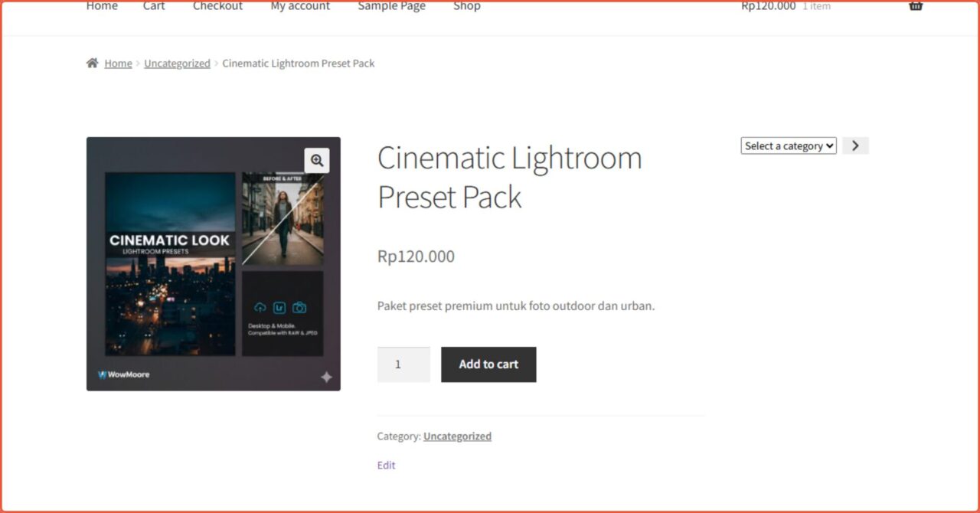This screenshot has width=980, height=513.
Task: Click the arrow button beside the category dropdown
Action: 855,145
